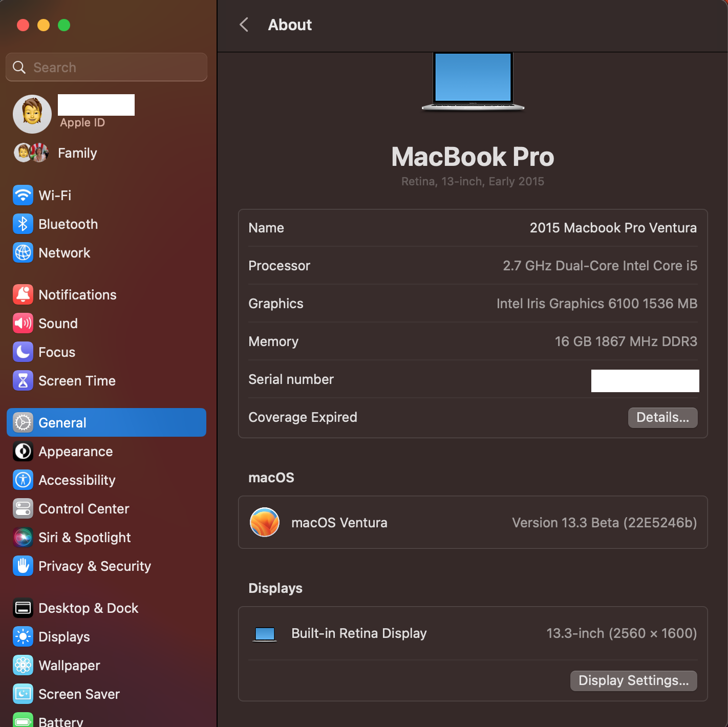Click the Accessibility icon
Screen dimensions: 728x727
[23, 480]
